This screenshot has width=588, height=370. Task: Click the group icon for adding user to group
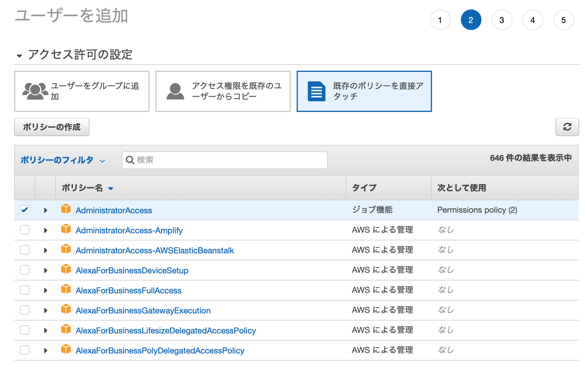pyautogui.click(x=35, y=91)
